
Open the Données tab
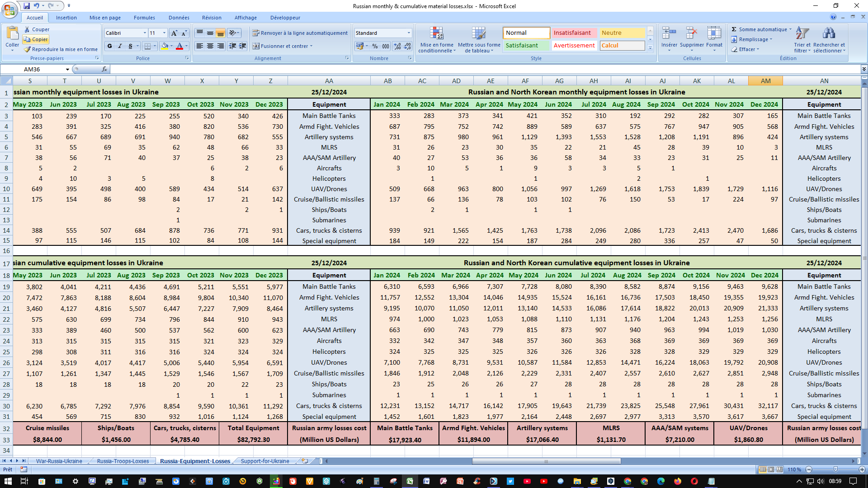179,18
